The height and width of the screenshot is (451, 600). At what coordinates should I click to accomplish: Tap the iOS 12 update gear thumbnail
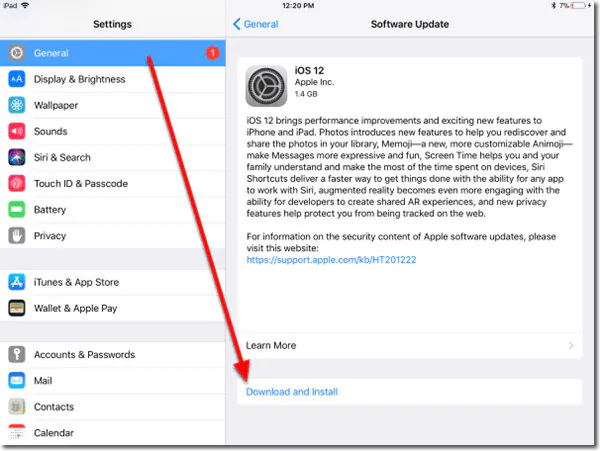(x=266, y=86)
